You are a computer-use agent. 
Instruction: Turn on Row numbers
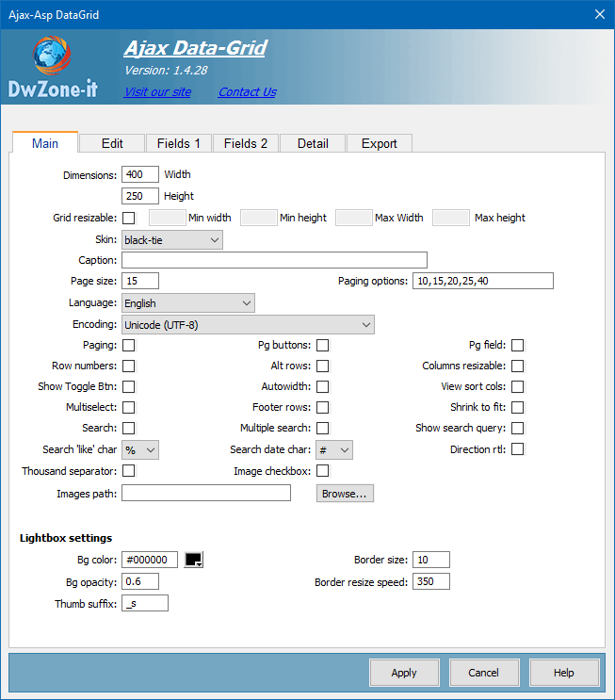tap(128, 366)
